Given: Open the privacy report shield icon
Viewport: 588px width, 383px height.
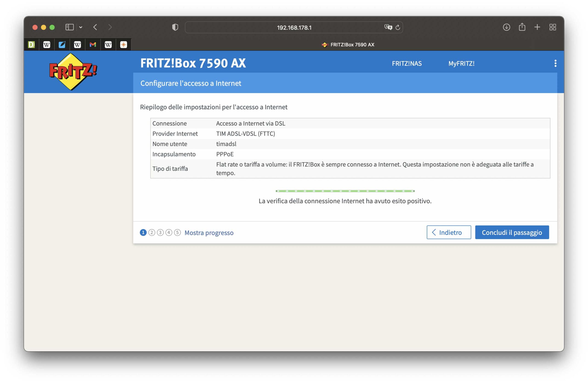Looking at the screenshot, I should [175, 27].
